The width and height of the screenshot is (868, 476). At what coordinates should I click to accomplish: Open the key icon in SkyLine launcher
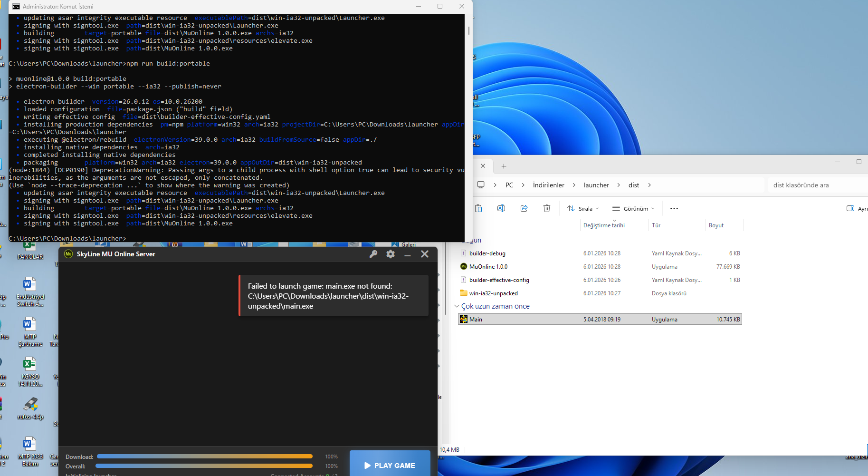pos(373,254)
